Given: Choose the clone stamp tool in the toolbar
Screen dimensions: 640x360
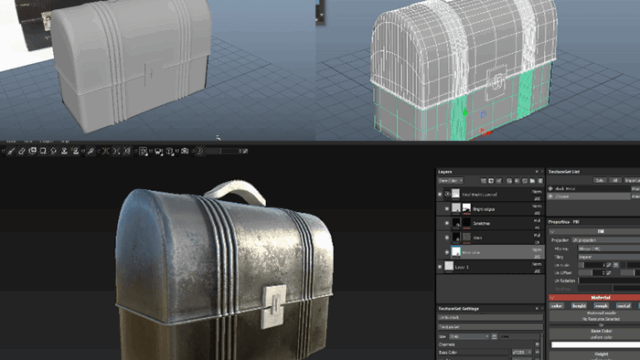Looking at the screenshot, I should click(x=64, y=151).
